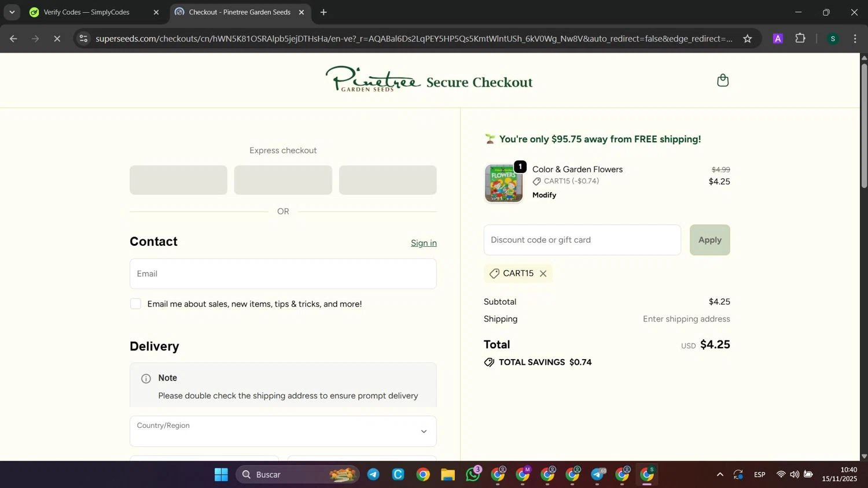
Task: Click the Windows taskbar Buscar search box
Action: pos(297,475)
